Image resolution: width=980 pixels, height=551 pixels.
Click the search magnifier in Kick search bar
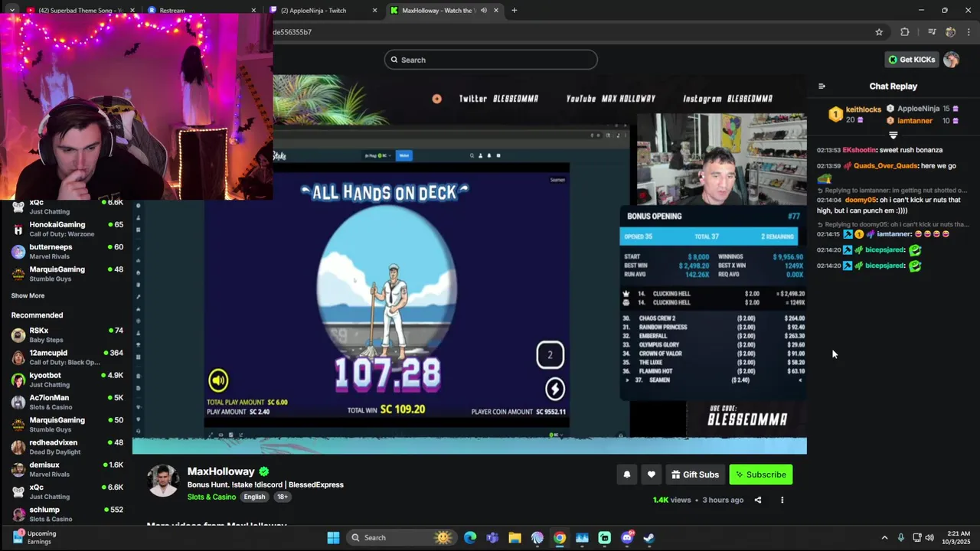pos(394,60)
